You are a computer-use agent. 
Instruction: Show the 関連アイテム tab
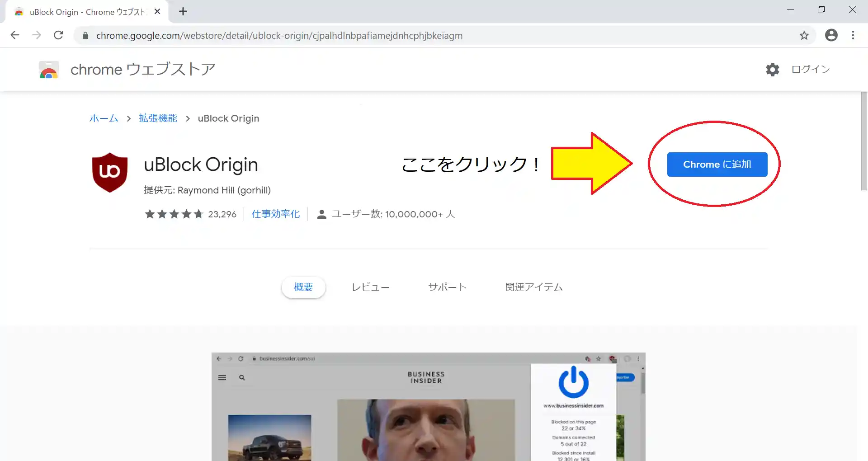[x=534, y=287]
